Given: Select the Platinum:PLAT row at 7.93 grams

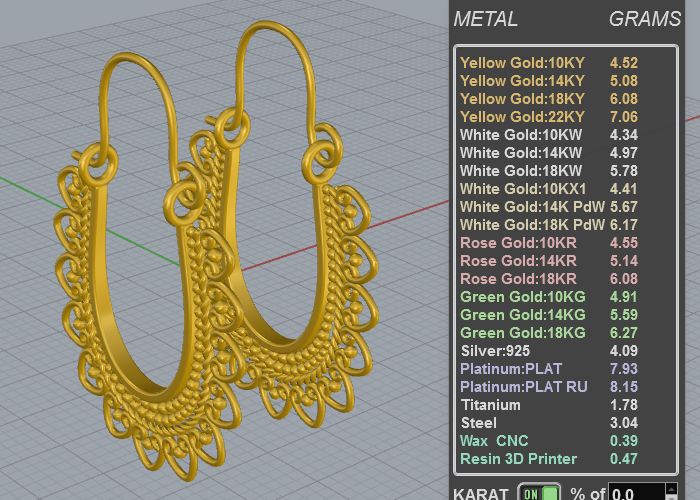Looking at the screenshot, I should click(549, 369).
